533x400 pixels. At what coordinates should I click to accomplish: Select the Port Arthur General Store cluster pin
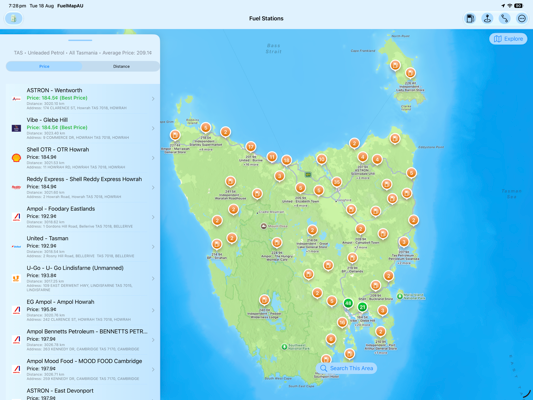pyautogui.click(x=380, y=331)
